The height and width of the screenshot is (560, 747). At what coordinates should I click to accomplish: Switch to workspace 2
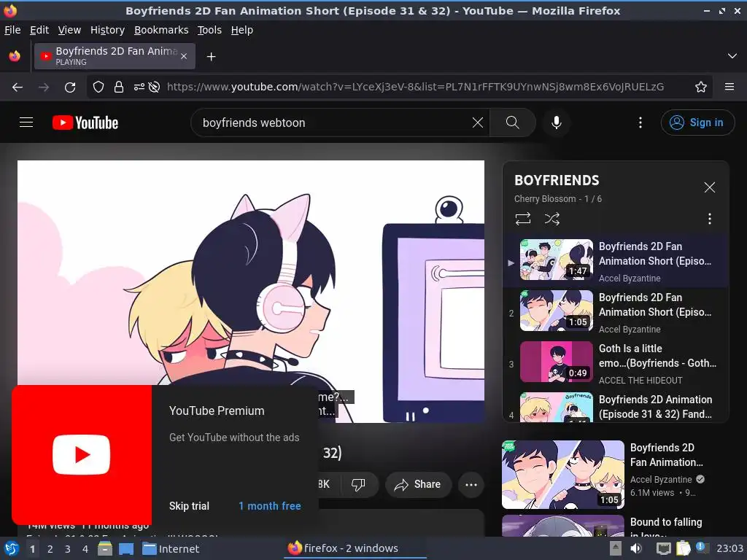point(50,549)
